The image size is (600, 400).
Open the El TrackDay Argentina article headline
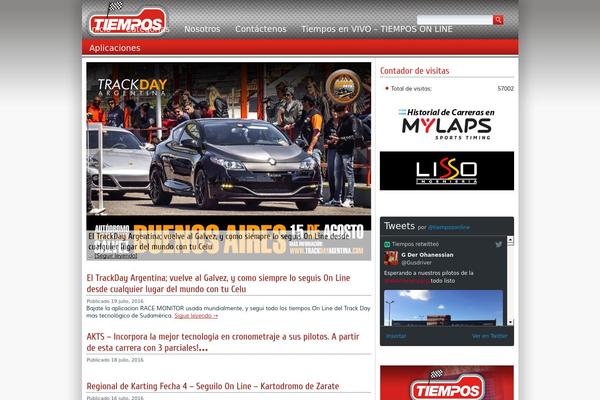pyautogui.click(x=218, y=283)
